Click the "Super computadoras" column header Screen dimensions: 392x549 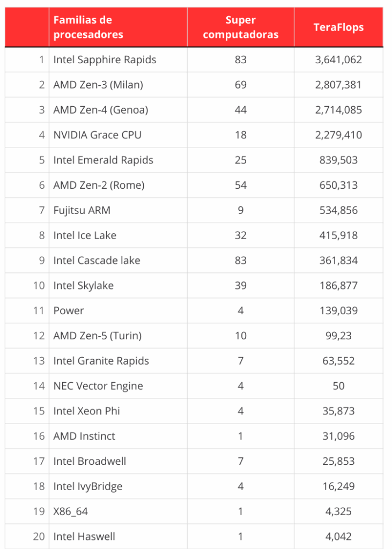(x=240, y=27)
